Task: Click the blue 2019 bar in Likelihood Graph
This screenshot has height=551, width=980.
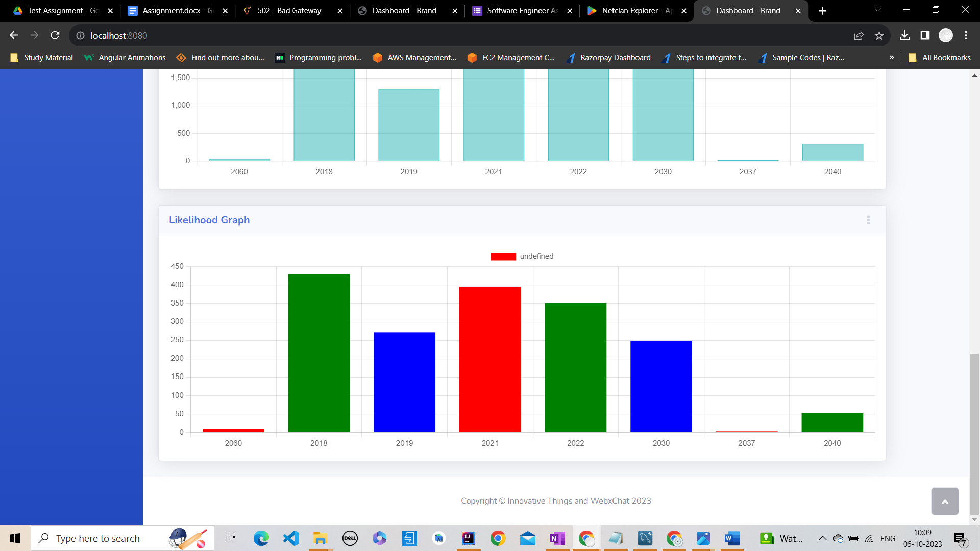Action: [x=404, y=382]
